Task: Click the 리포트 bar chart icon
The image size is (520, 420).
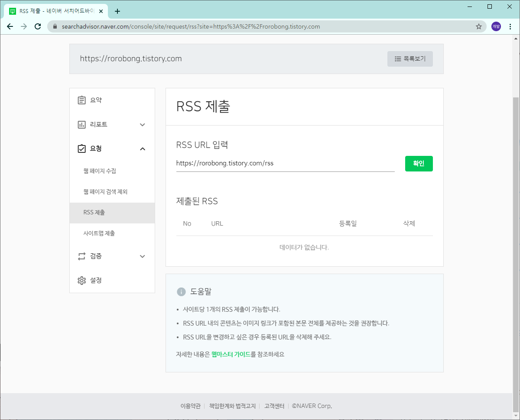Action: coord(81,124)
